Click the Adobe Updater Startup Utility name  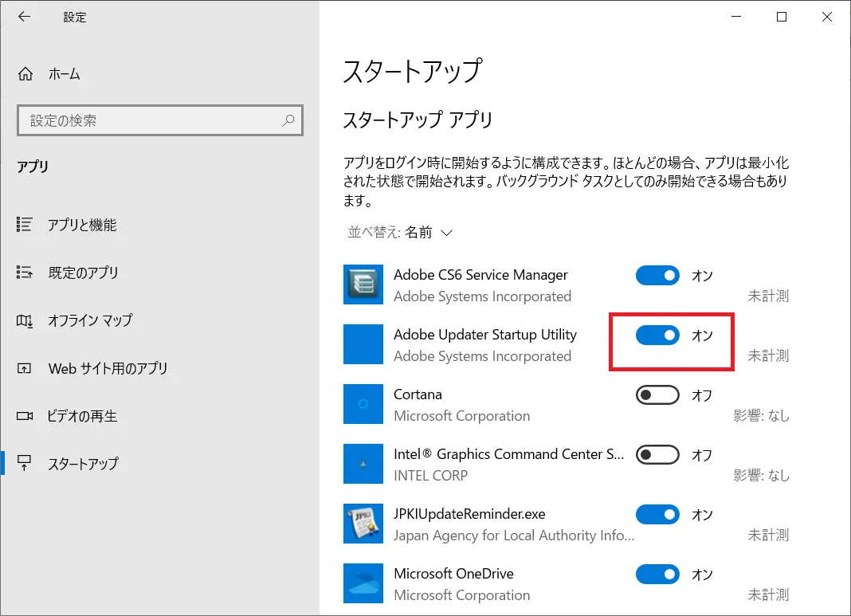point(485,335)
